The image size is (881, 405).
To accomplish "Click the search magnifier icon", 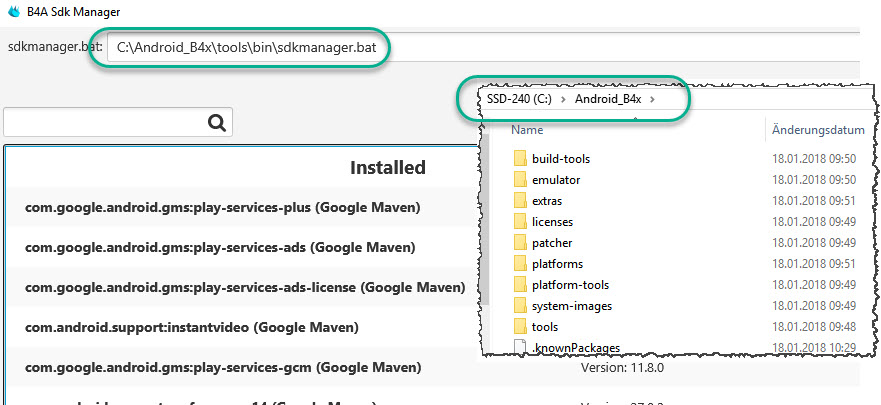I will point(217,122).
